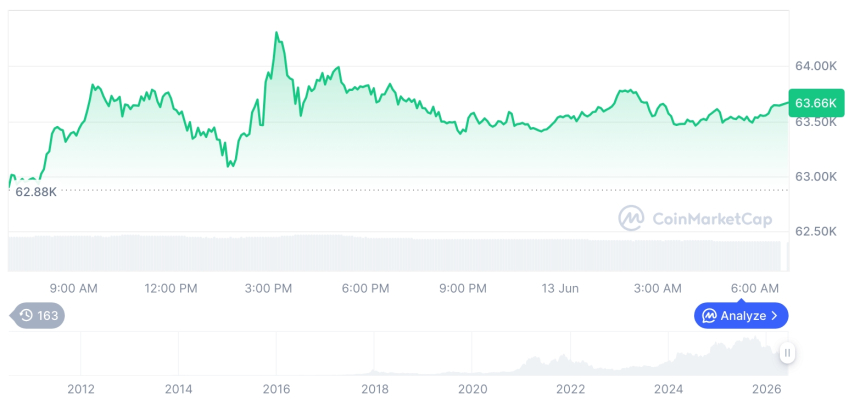860x401 pixels.
Task: Click the 2022 marker on the range timeline
Action: point(570,389)
